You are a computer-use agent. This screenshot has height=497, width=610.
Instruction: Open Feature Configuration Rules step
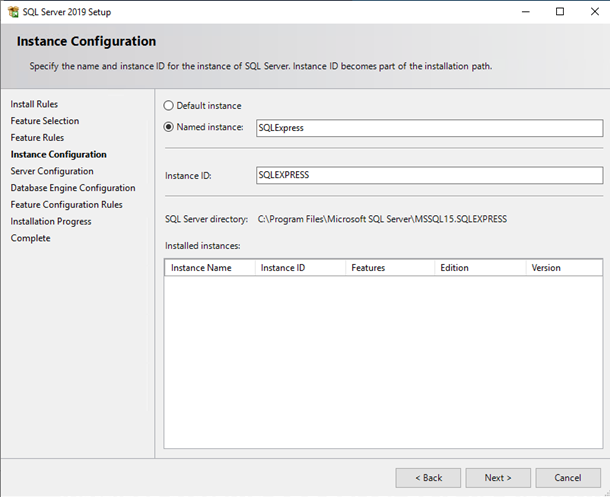tap(67, 205)
